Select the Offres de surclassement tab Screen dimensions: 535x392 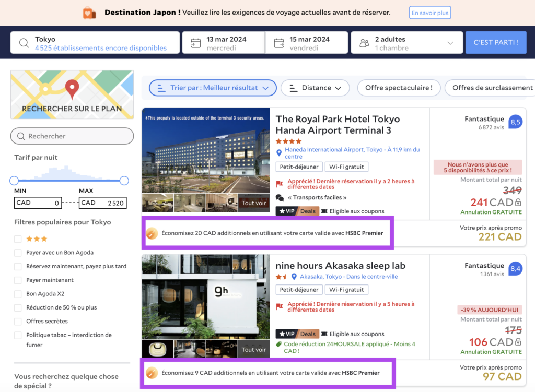[490, 88]
